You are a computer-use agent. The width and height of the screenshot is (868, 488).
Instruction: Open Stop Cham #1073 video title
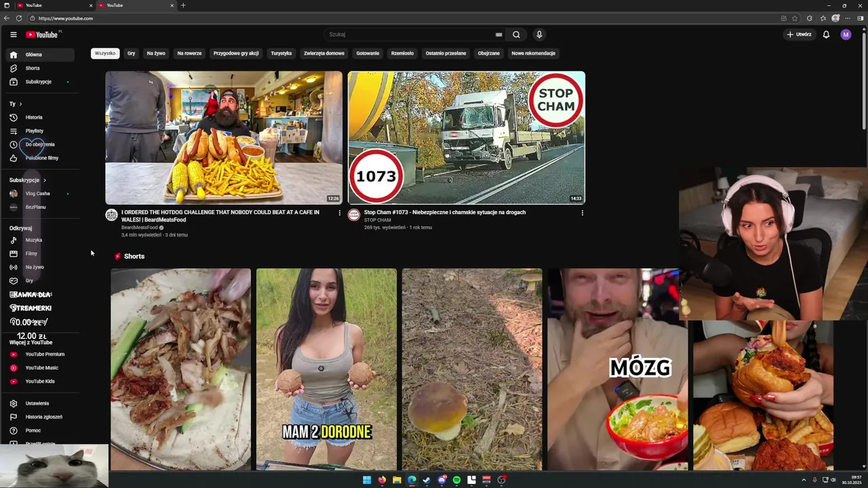click(x=445, y=212)
